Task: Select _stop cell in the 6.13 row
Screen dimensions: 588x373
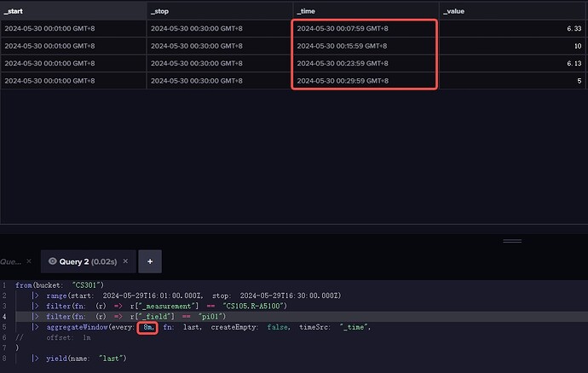Action: [x=219, y=63]
